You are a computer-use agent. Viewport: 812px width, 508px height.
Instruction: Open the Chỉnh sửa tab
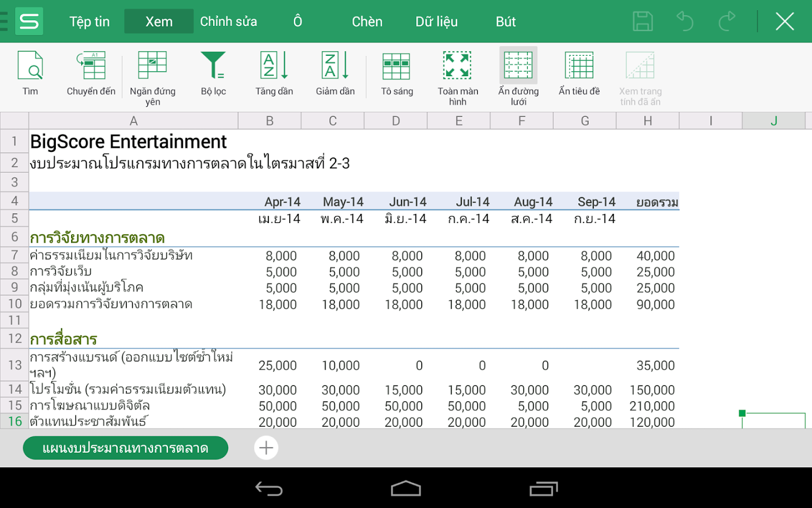click(228, 21)
